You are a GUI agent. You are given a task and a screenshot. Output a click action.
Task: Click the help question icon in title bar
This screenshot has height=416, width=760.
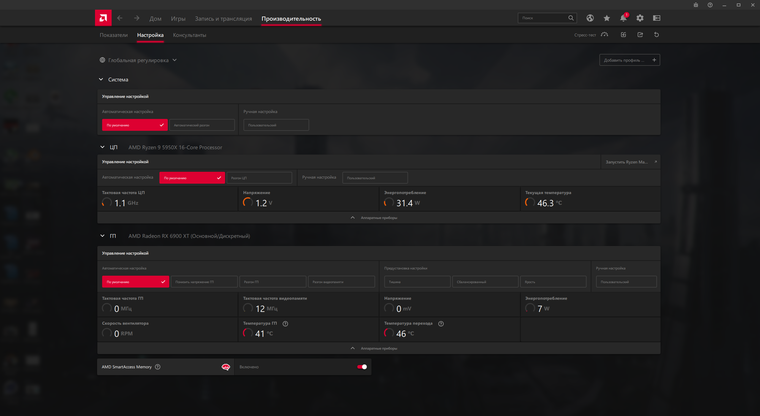click(x=710, y=5)
